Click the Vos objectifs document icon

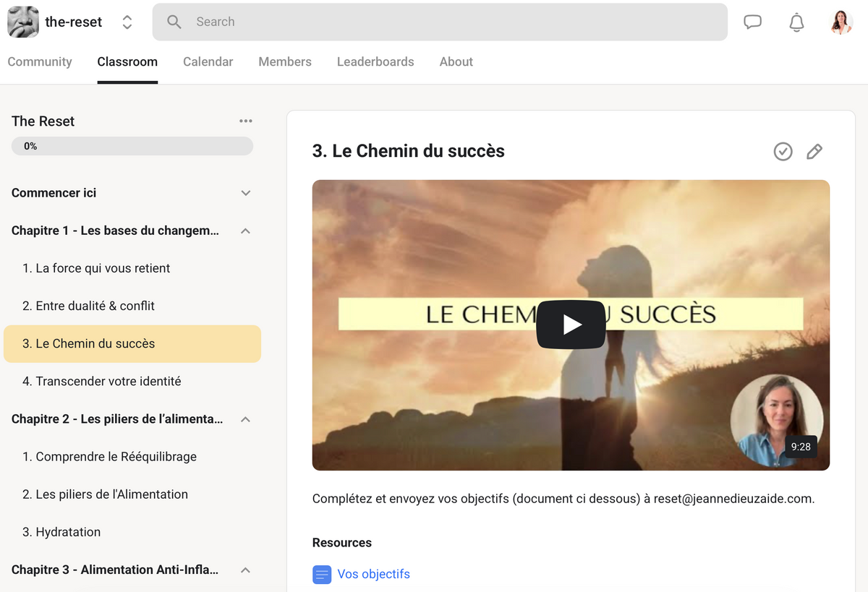[322, 575]
